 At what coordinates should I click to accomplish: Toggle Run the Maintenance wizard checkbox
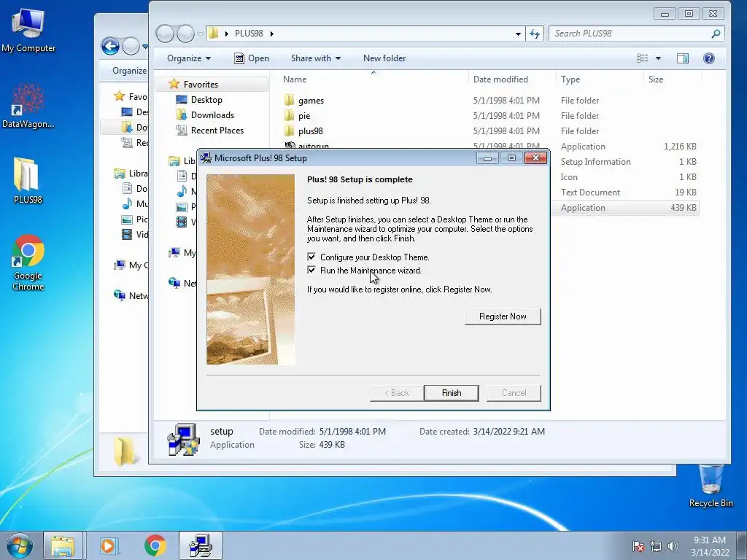click(x=311, y=270)
